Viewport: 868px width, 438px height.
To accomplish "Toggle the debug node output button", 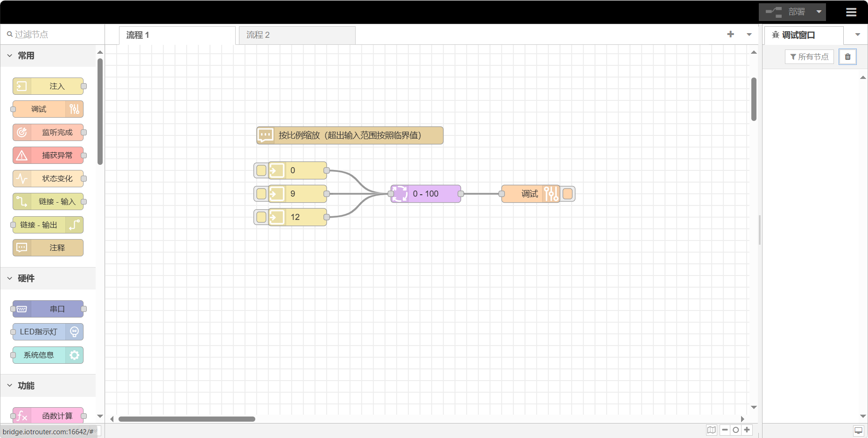I will 568,194.
